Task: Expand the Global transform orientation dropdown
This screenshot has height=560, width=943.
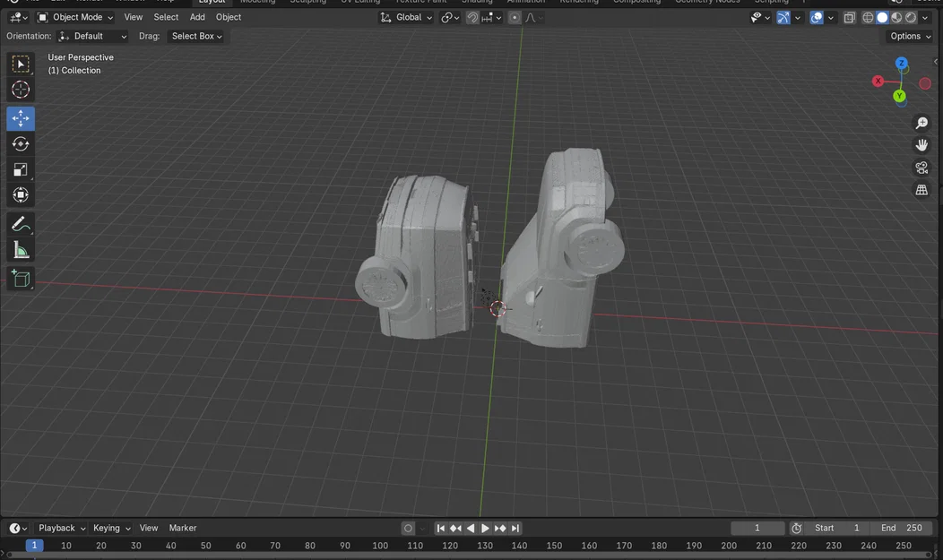Action: [407, 17]
